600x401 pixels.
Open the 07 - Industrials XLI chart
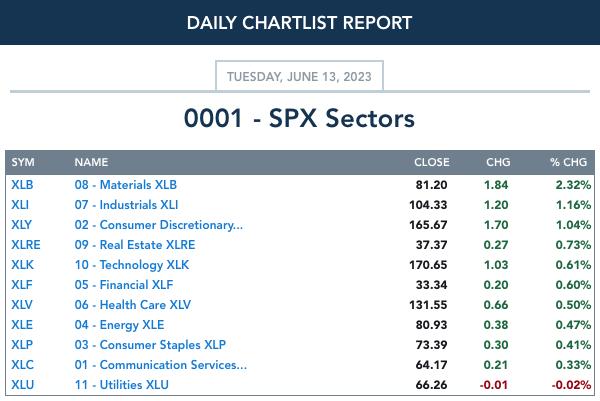126,205
